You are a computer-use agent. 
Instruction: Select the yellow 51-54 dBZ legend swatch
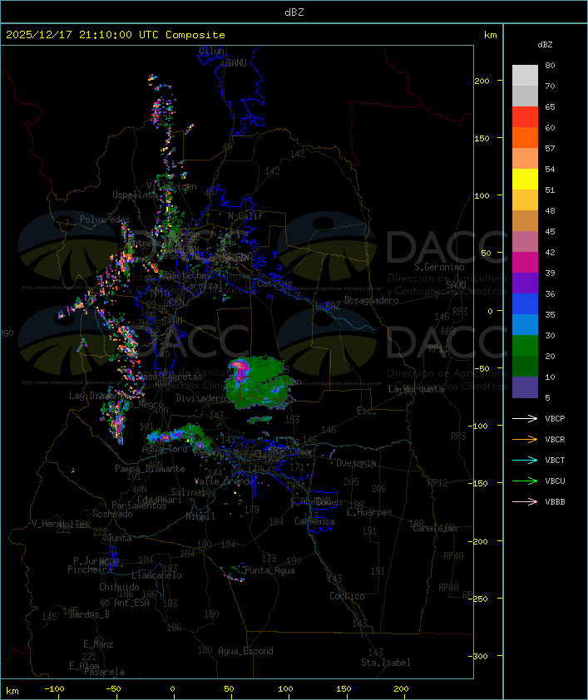click(525, 180)
